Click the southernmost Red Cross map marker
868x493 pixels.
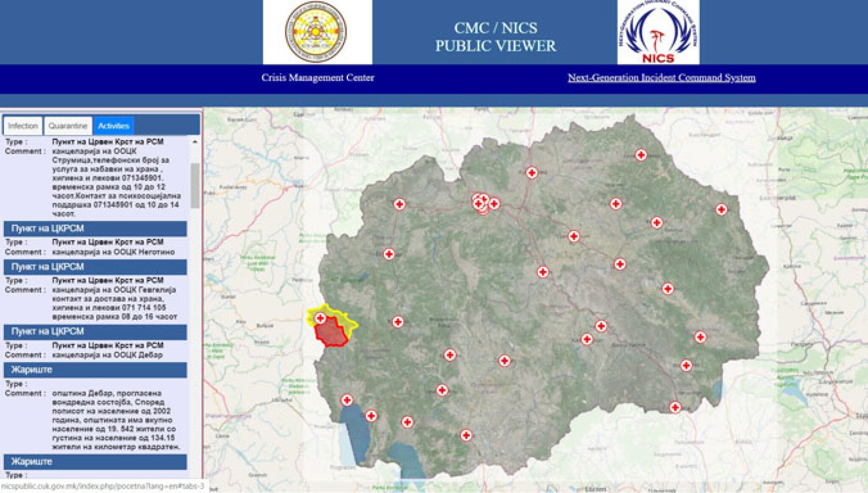466,435
